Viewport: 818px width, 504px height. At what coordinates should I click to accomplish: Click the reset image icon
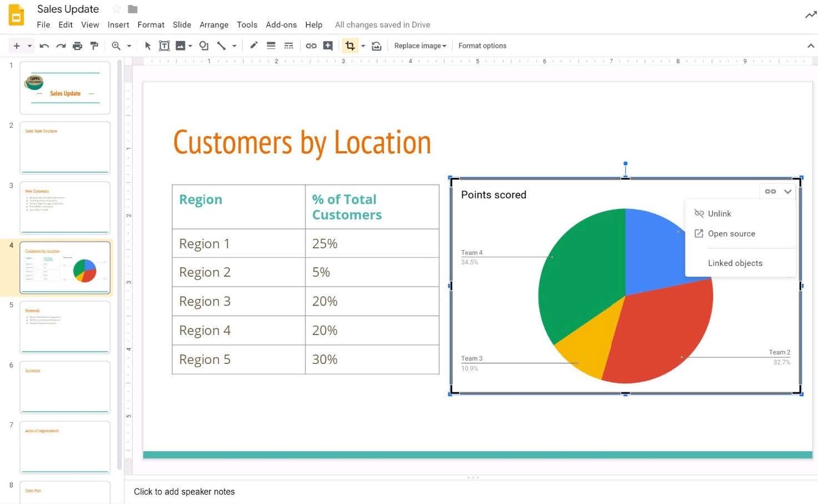pyautogui.click(x=376, y=46)
